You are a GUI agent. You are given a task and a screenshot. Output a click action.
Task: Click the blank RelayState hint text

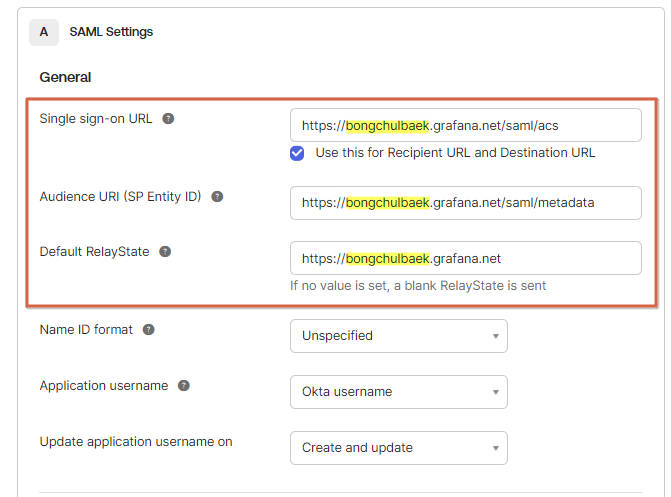[418, 285]
